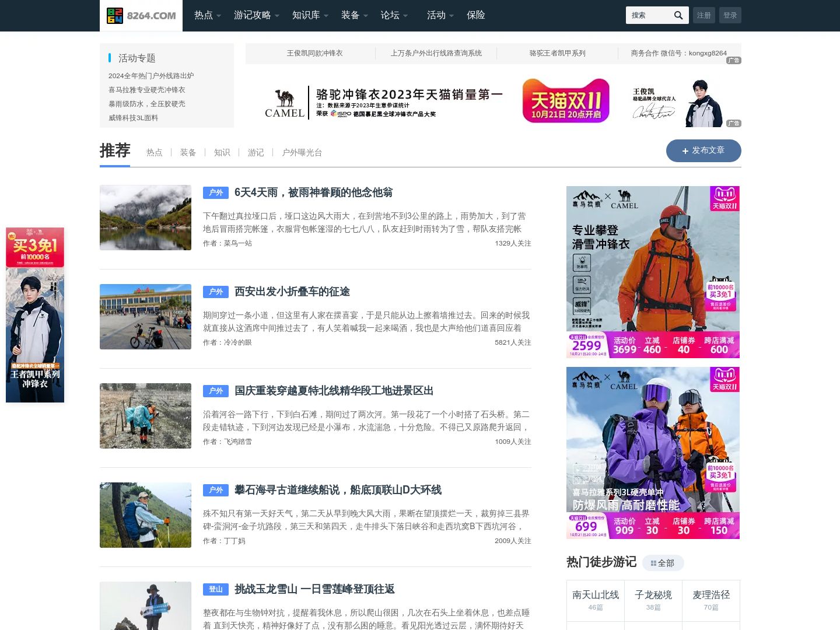Click author name 冷冷的眼

238,342
